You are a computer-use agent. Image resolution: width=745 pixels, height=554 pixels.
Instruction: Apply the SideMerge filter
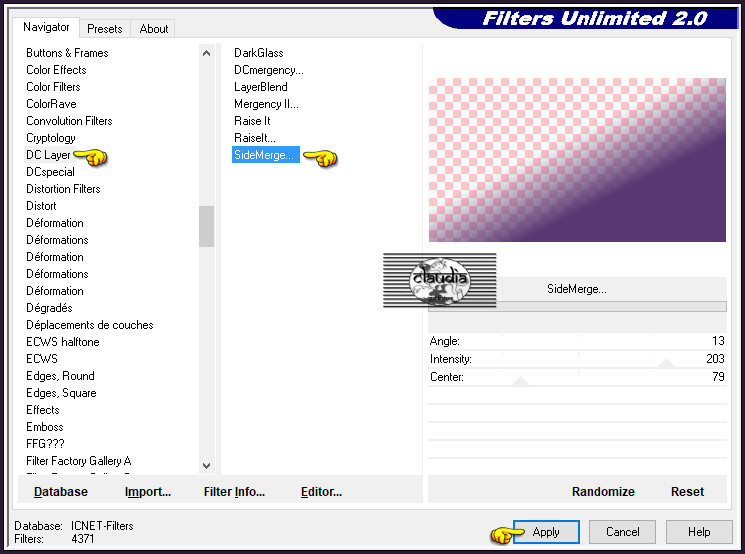pyautogui.click(x=546, y=532)
